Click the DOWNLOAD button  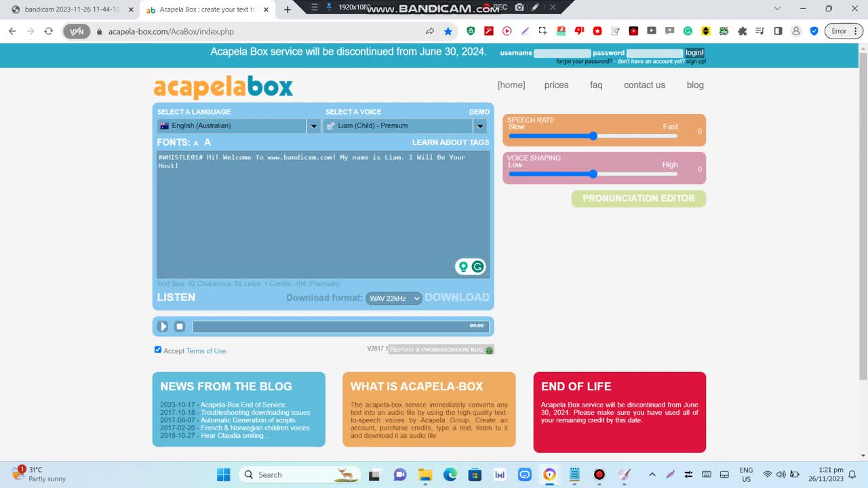(457, 297)
